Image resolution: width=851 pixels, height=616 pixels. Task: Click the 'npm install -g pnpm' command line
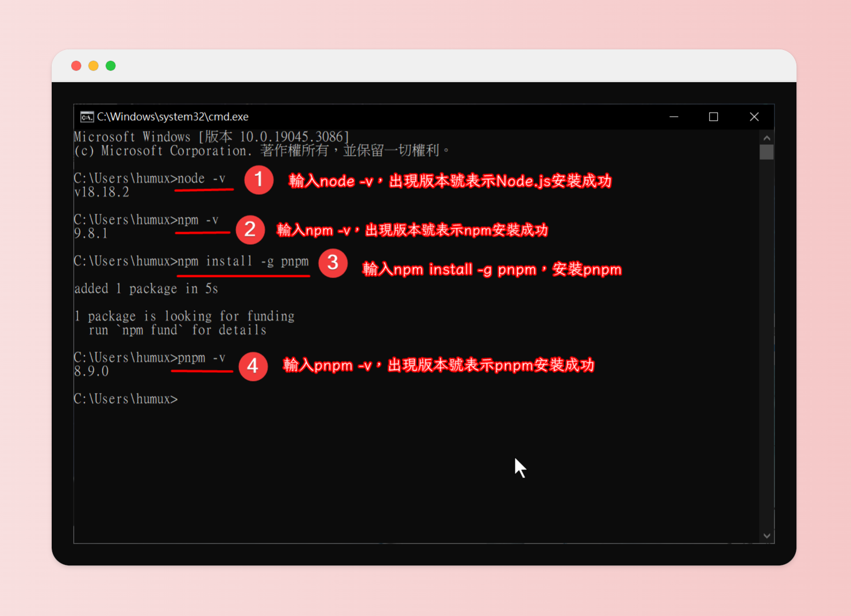[191, 261]
